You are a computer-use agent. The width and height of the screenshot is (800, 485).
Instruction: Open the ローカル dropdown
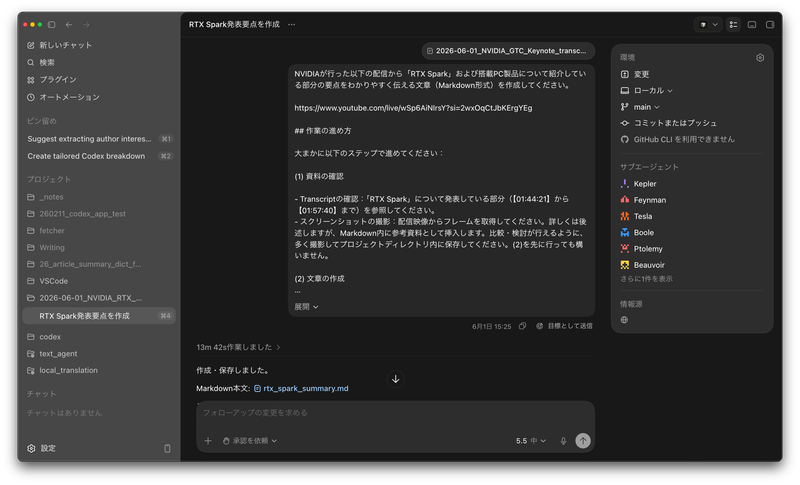tap(646, 91)
